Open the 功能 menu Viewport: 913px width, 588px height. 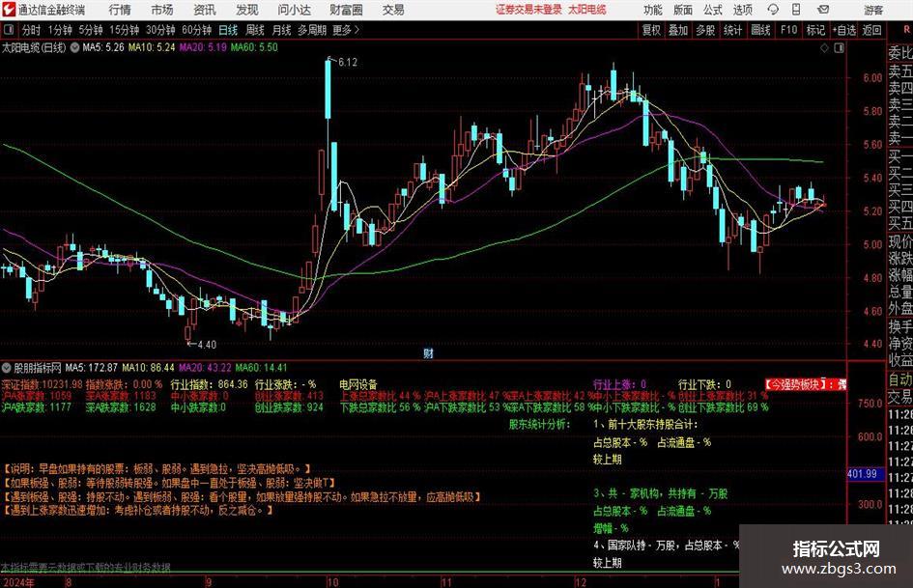point(653,10)
